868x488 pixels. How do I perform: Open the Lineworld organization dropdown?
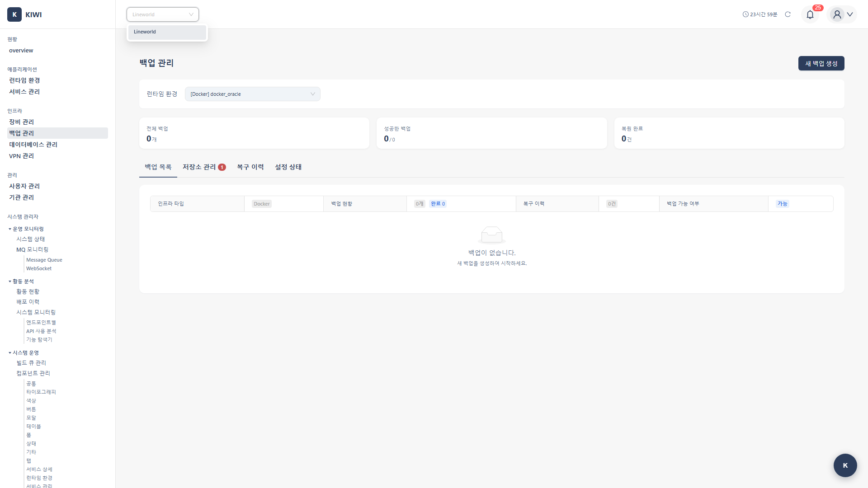(163, 14)
